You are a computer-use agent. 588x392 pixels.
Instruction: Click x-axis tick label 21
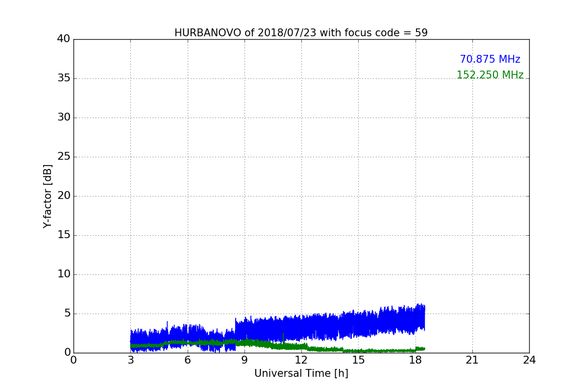point(472,360)
